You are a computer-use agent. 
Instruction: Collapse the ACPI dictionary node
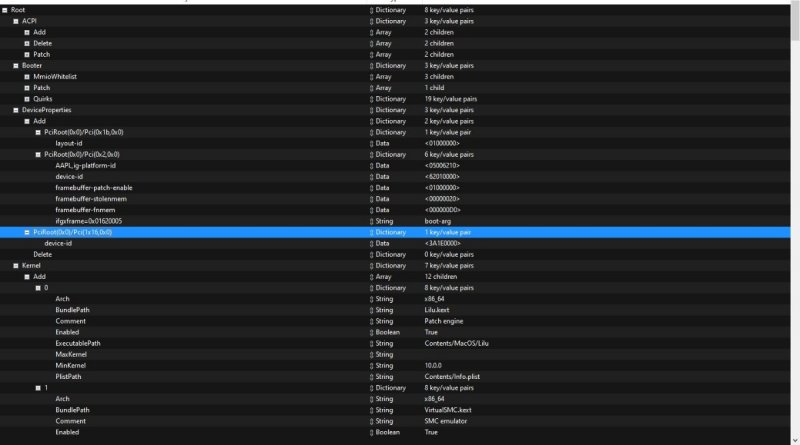16,21
